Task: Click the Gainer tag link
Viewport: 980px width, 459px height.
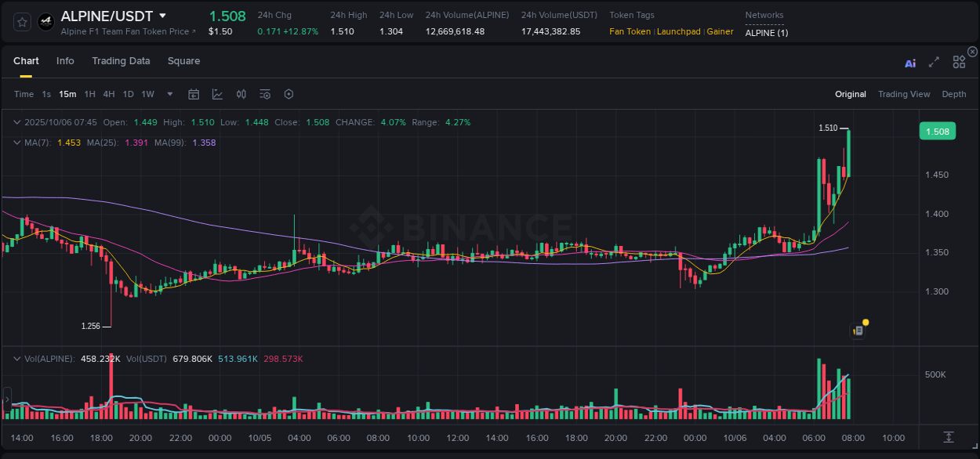Action: pyautogui.click(x=720, y=32)
